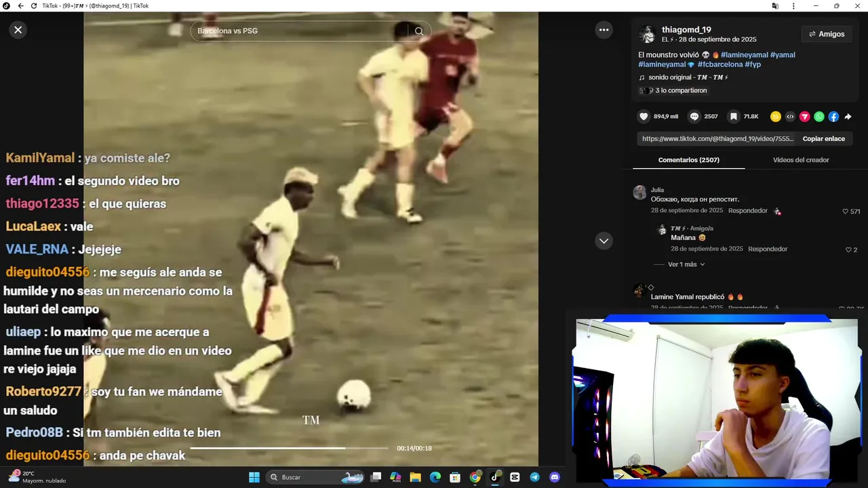The height and width of the screenshot is (488, 868).
Task: Open thiagomd_19 profile avatar
Action: point(647,34)
